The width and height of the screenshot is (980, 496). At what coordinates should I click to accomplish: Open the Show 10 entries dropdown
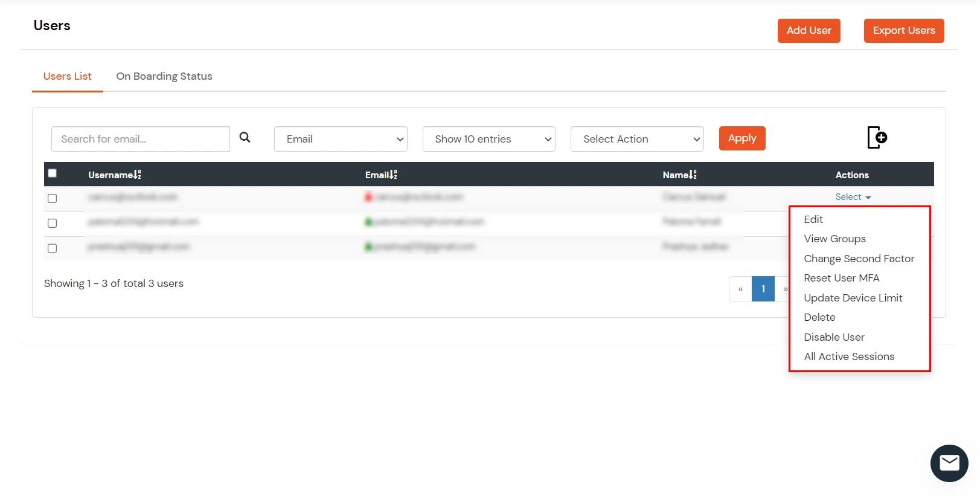pyautogui.click(x=489, y=139)
